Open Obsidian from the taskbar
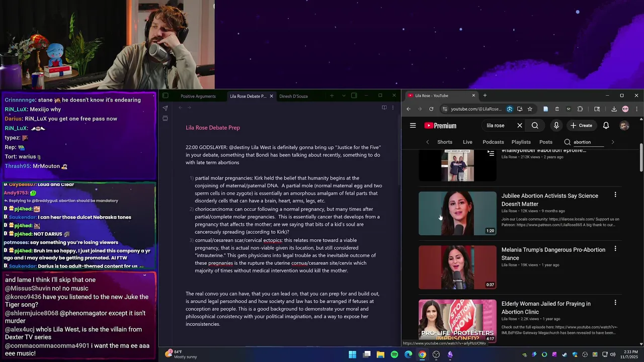 [x=450, y=354]
